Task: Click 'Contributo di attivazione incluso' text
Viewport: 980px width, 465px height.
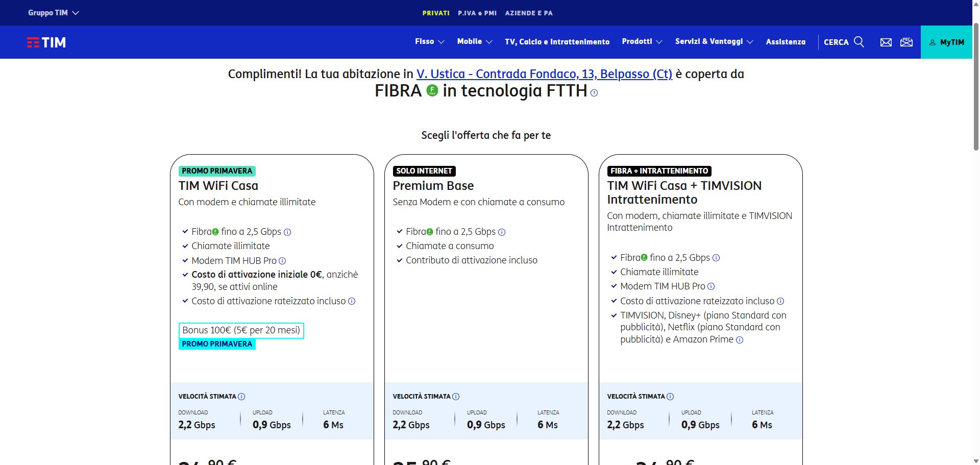Action: coord(472,260)
